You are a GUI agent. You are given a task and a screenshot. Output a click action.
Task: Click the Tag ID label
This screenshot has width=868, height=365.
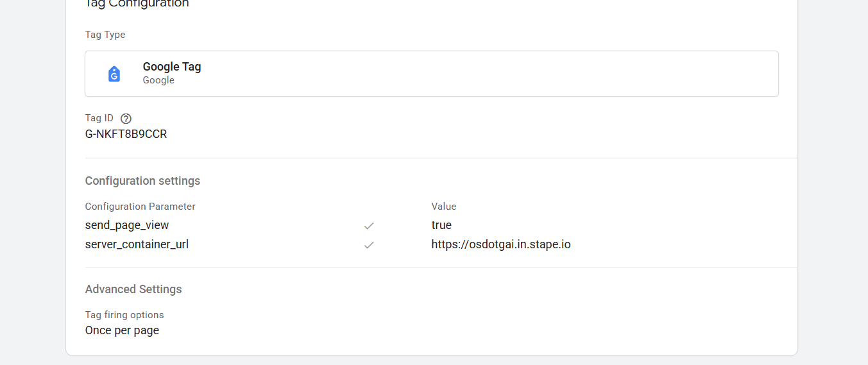[x=99, y=118]
